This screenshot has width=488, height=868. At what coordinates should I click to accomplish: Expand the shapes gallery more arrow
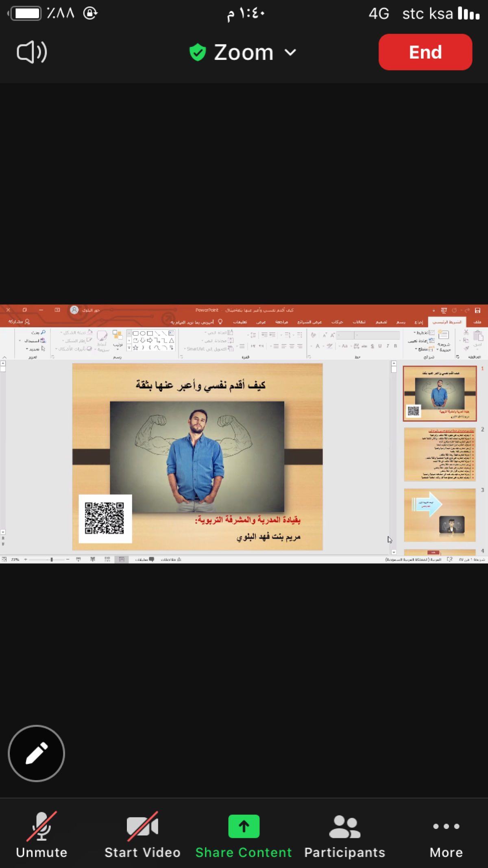pos(129,348)
